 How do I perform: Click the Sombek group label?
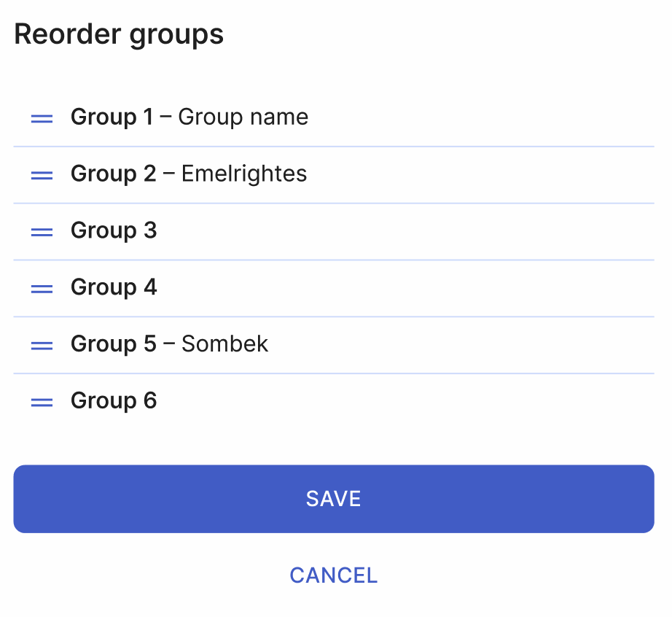pos(224,344)
